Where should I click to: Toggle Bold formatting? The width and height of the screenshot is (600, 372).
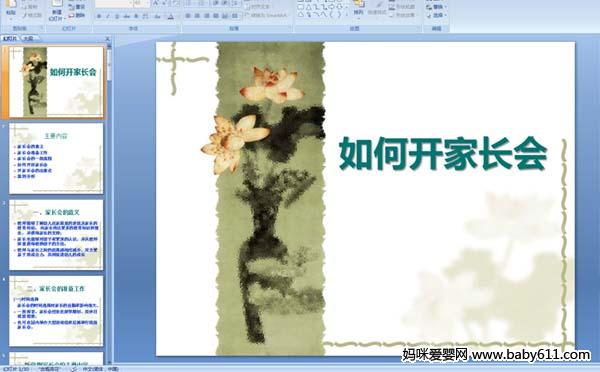coord(99,16)
